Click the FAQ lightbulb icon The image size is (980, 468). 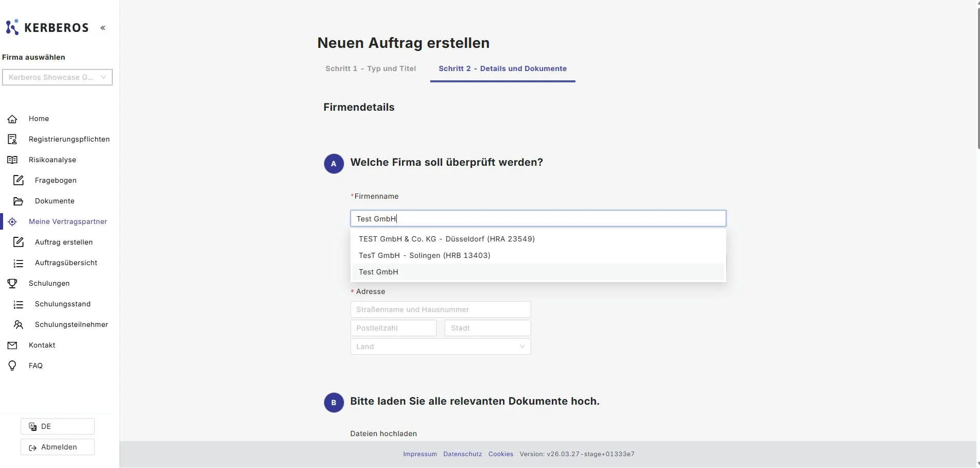coord(12,366)
